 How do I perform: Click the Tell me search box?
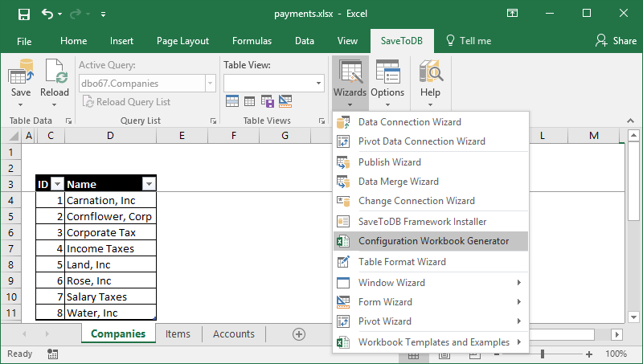[469, 41]
